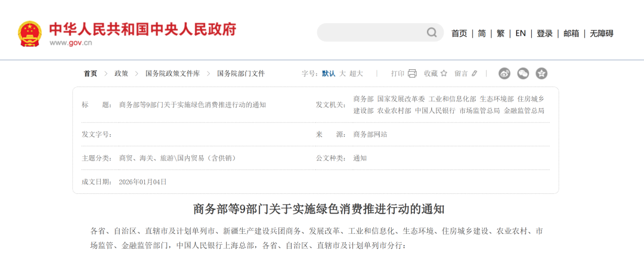This screenshot has height=256, width=644.
Task: Click the national emblem logo
Action: pyautogui.click(x=30, y=33)
